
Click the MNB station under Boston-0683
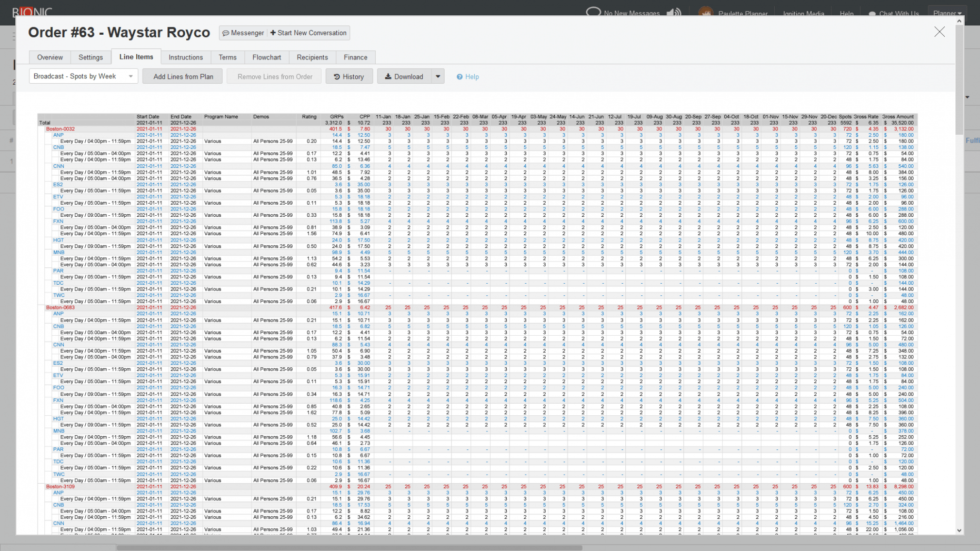(58, 431)
